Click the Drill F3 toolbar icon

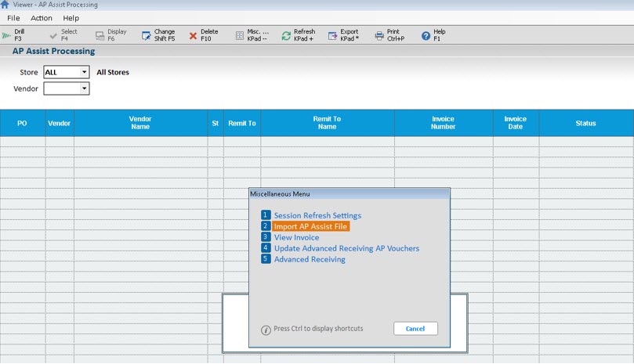[7, 35]
